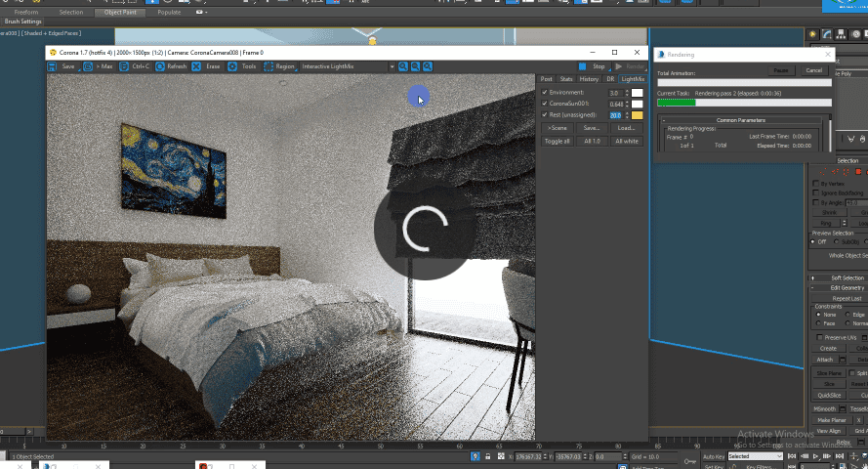Copy render with Ctrl+C button
868x469 pixels.
pos(135,66)
